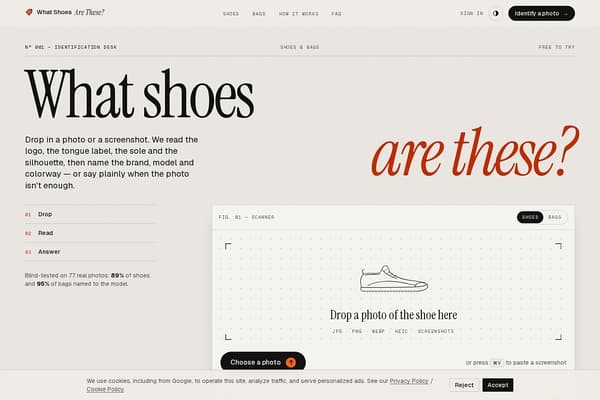Click the 'What shoes' headline
Image resolution: width=600 pixels, height=400 pixels.
click(x=140, y=94)
